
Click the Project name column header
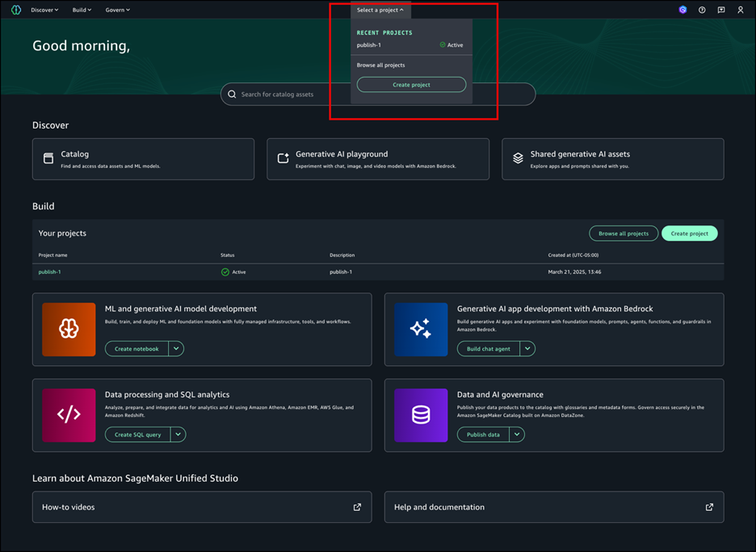pos(53,255)
